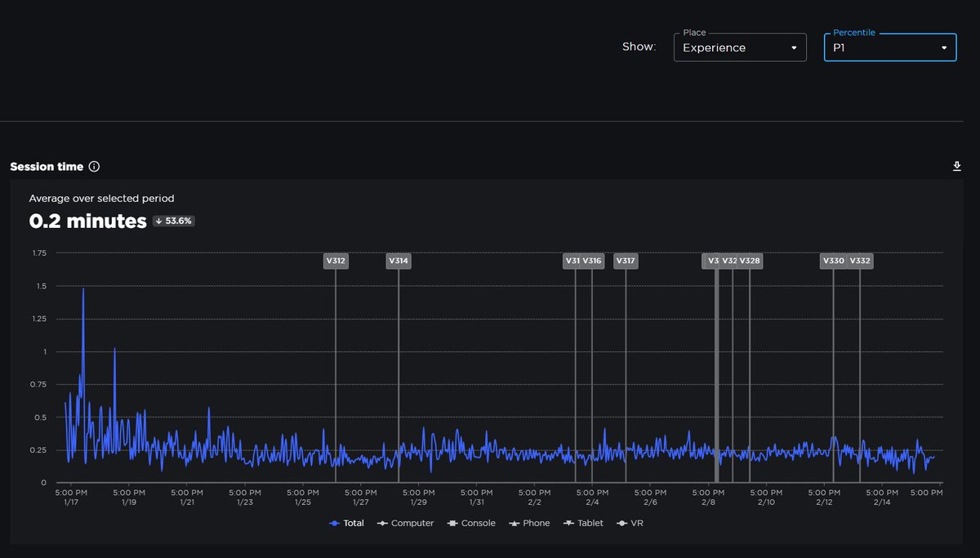Open the Place dropdown showing Experience
Viewport: 980px width, 558px height.
740,47
